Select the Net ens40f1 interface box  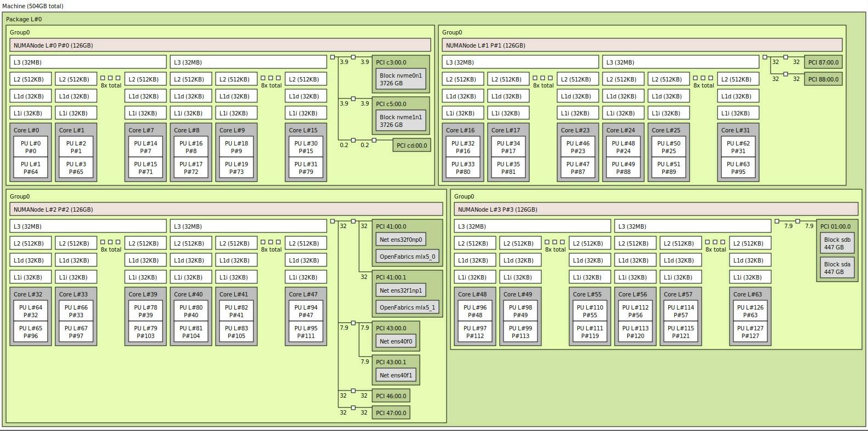pyautogui.click(x=396, y=375)
